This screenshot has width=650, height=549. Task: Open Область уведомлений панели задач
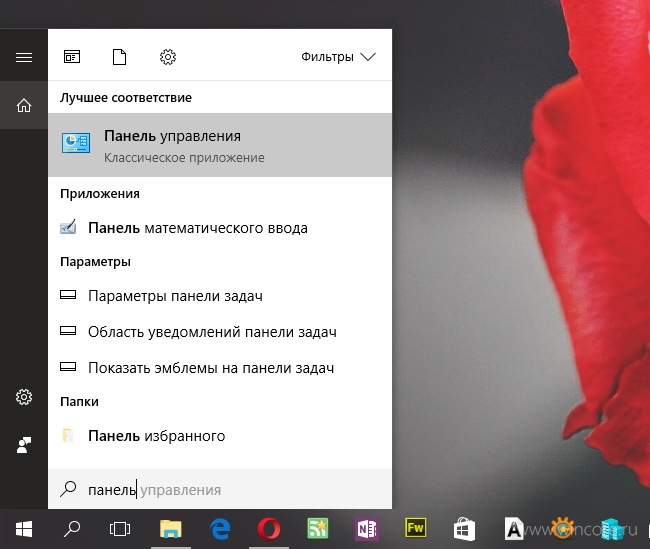[220, 332]
